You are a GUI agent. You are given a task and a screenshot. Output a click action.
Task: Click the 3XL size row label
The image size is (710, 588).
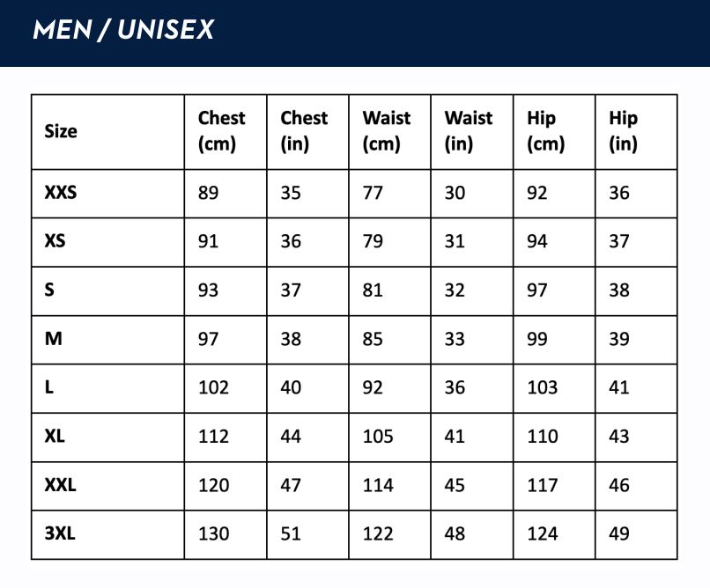point(60,533)
